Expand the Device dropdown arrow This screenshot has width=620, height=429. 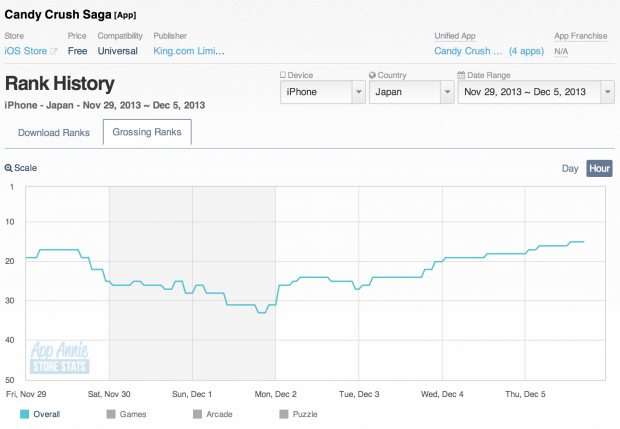coord(359,92)
